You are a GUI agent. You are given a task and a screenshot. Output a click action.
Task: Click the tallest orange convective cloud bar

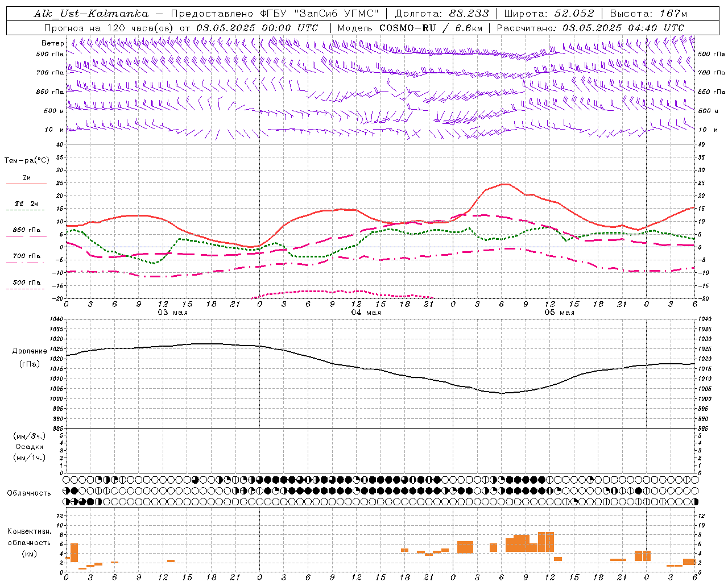pyautogui.click(x=546, y=542)
